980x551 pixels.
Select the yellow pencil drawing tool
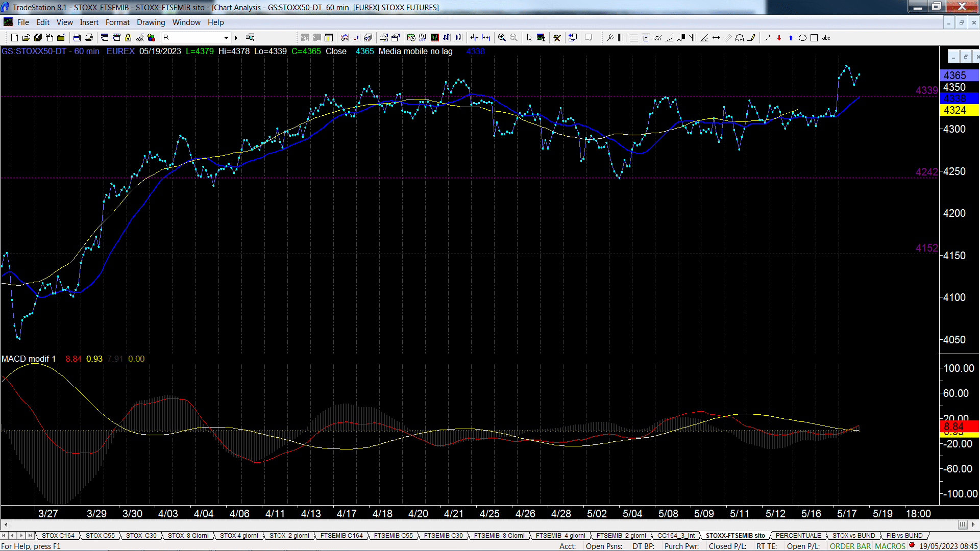[751, 38]
